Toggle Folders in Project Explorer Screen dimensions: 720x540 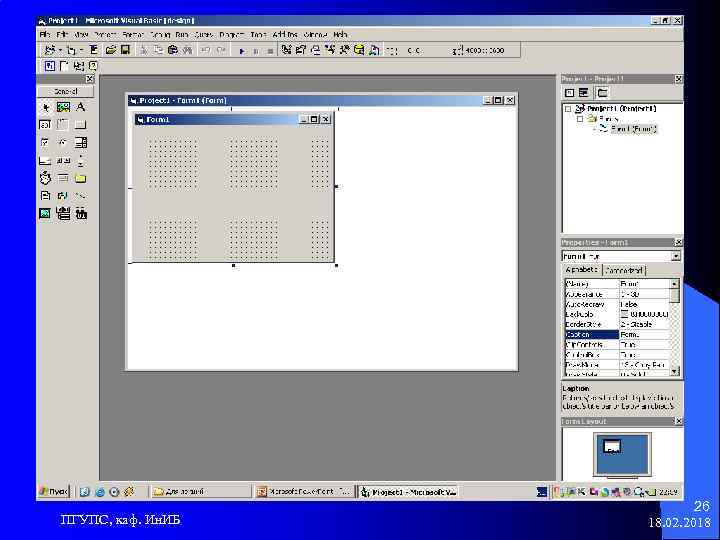click(x=602, y=93)
